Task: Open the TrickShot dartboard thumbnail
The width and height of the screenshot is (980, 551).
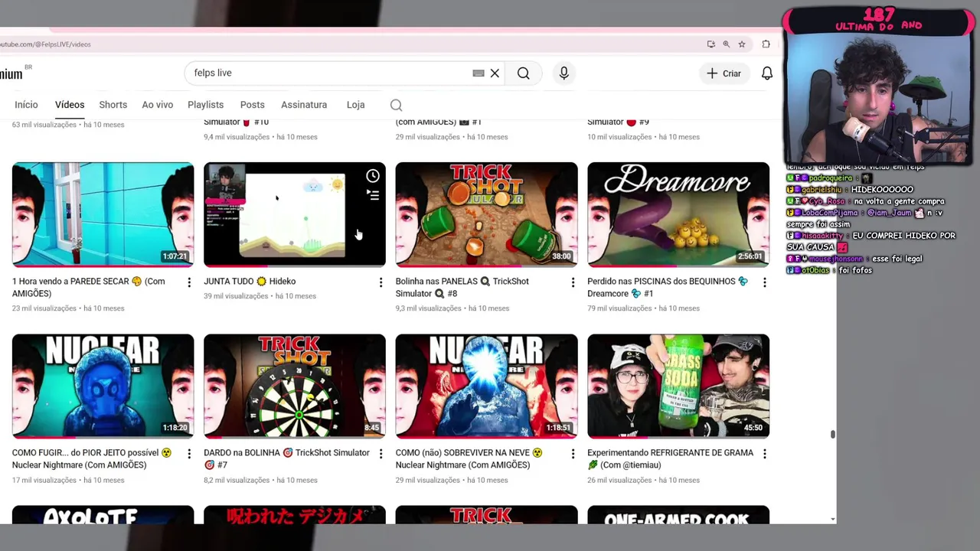Action: (x=295, y=385)
